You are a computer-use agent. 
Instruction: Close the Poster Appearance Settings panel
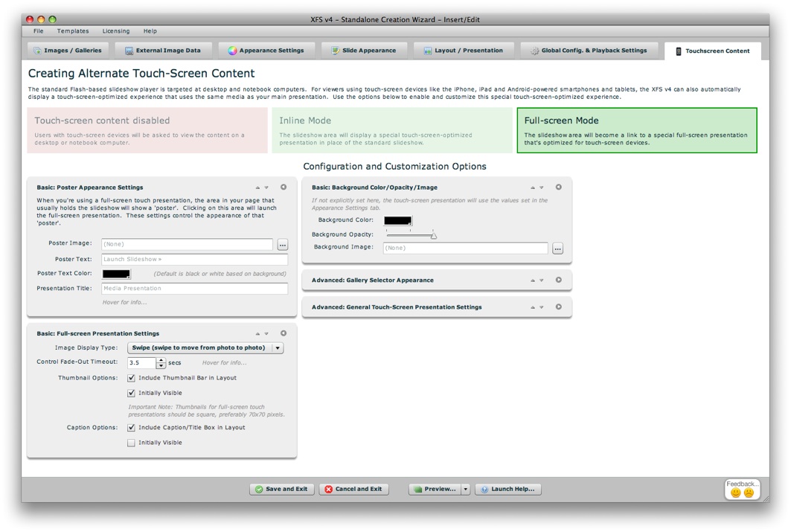[284, 188]
